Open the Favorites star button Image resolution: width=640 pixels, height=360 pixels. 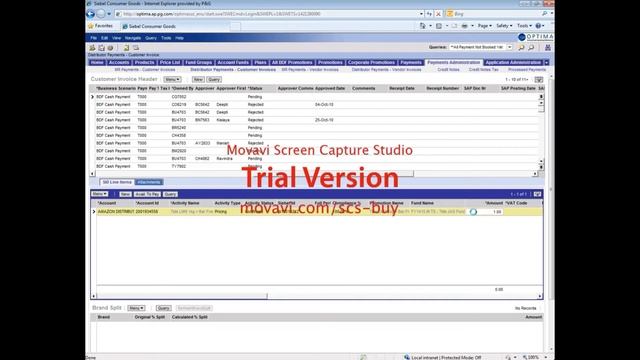[100, 26]
